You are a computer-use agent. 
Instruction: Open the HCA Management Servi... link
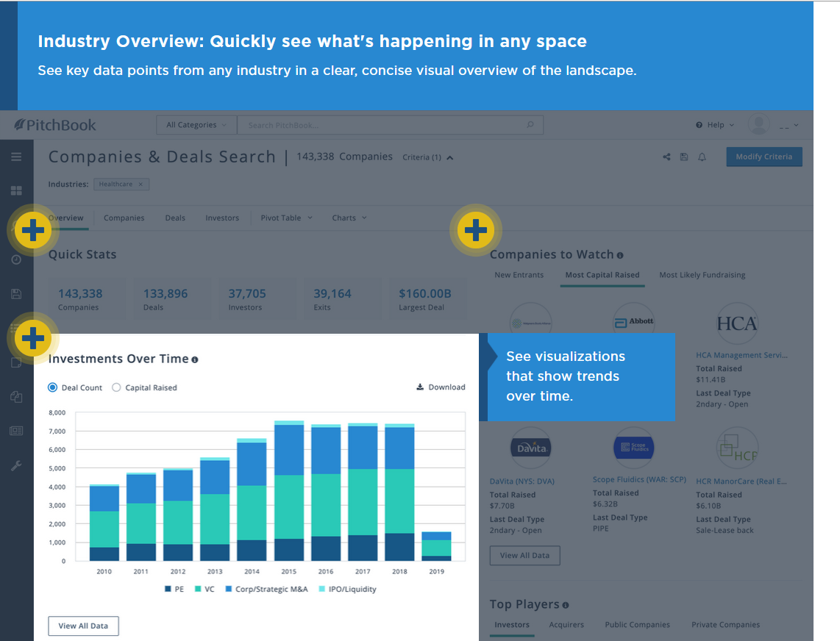point(741,355)
